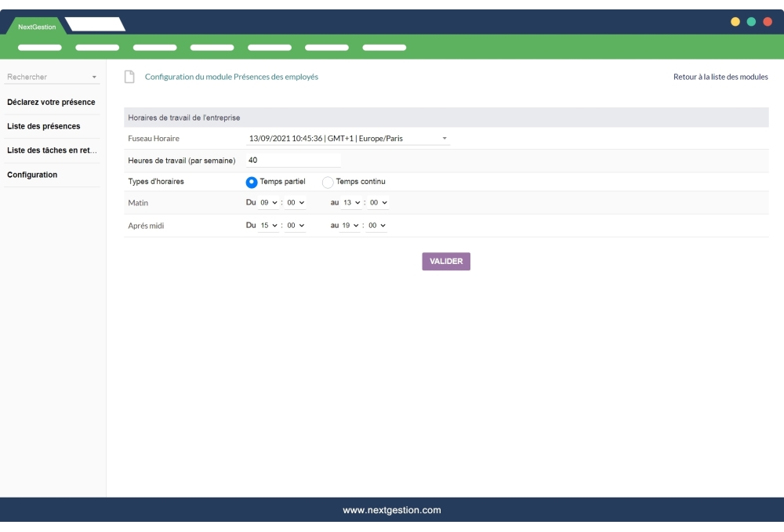Image resolution: width=784 pixels, height=532 pixels.
Task: Open Déclarez votre présence menu item
Action: [51, 103]
